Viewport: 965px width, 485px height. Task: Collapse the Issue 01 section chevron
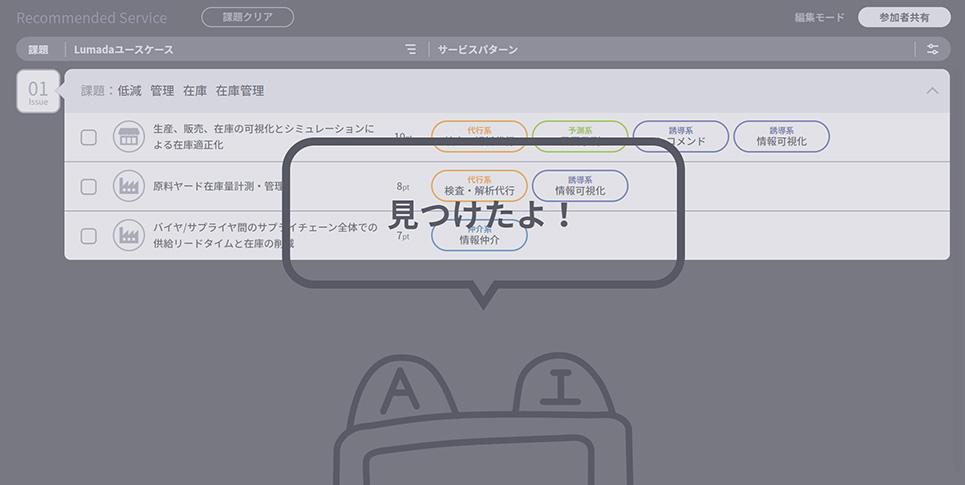pyautogui.click(x=932, y=90)
